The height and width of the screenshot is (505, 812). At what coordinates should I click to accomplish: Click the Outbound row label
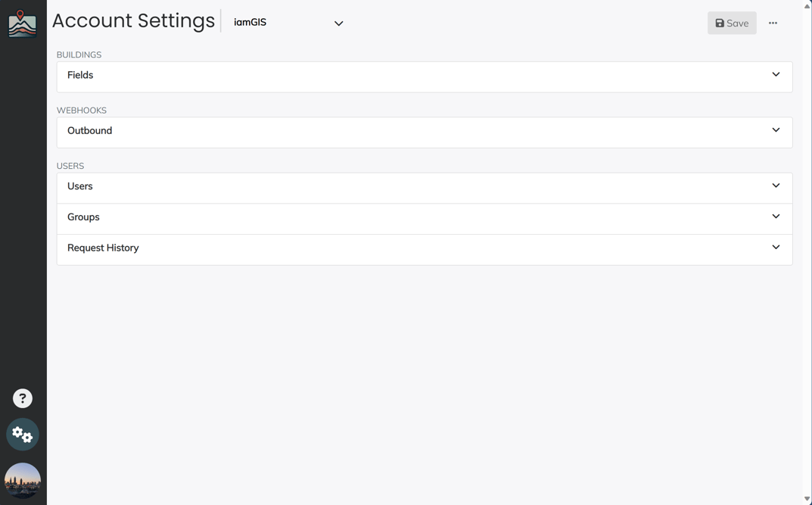[x=89, y=130]
